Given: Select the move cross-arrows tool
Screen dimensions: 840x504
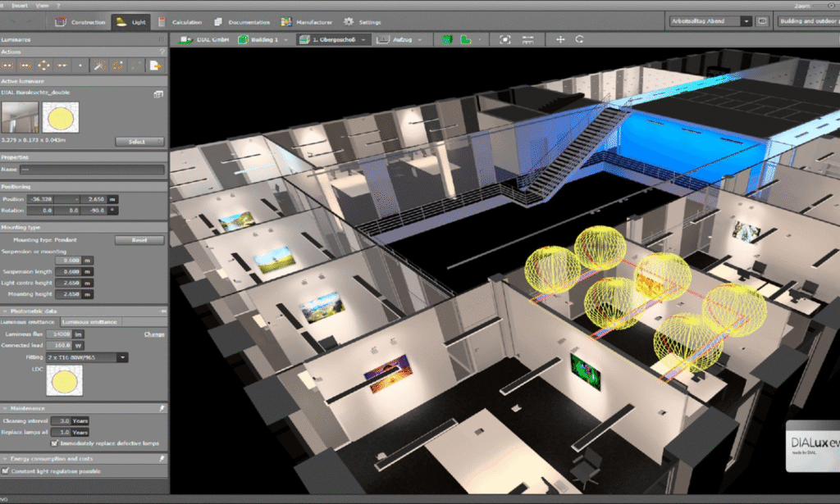Looking at the screenshot, I should pyautogui.click(x=560, y=39).
